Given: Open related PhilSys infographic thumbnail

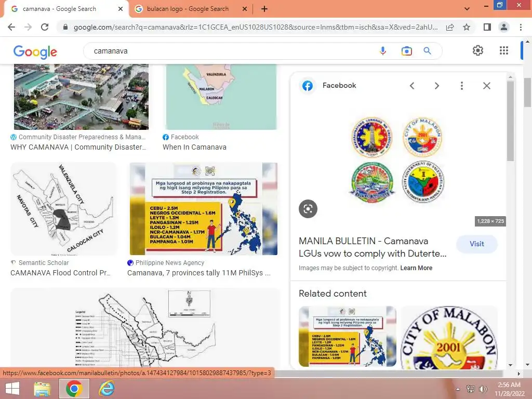Looking at the screenshot, I should [x=348, y=336].
